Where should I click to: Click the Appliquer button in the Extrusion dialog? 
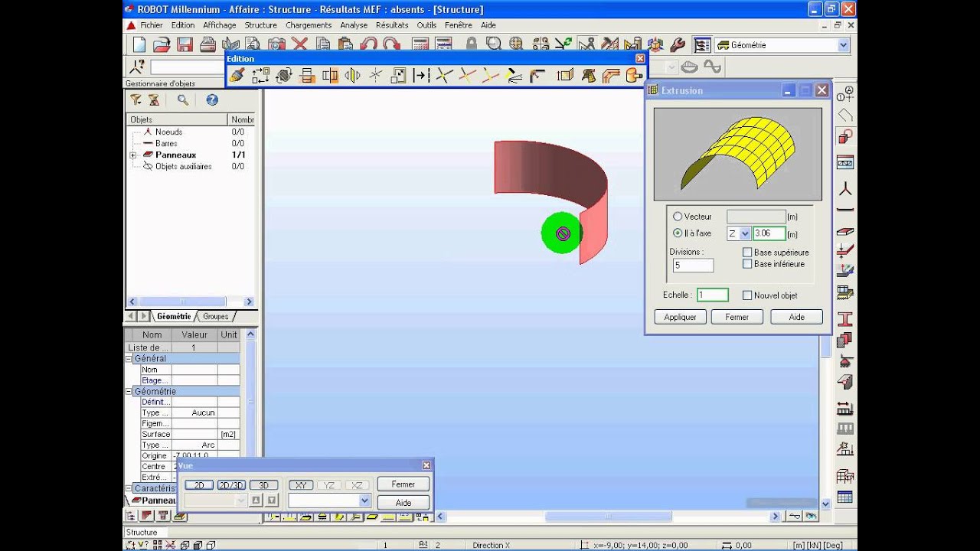[x=680, y=317]
